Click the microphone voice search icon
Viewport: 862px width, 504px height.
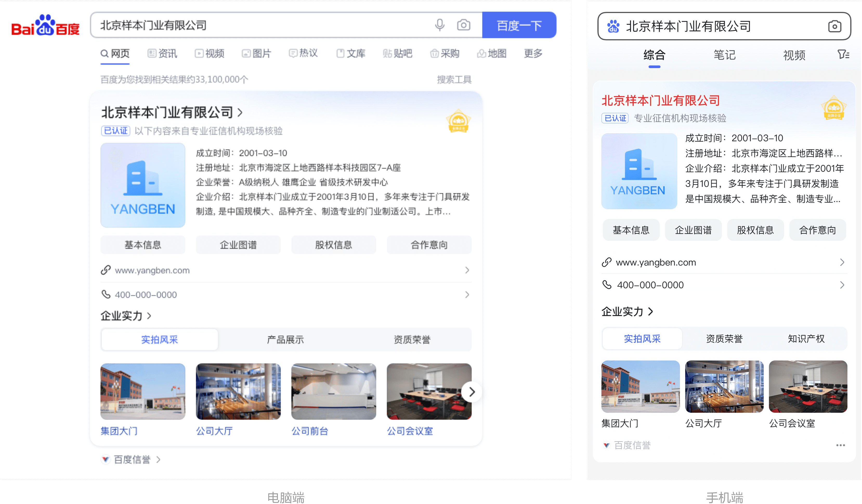(x=440, y=25)
